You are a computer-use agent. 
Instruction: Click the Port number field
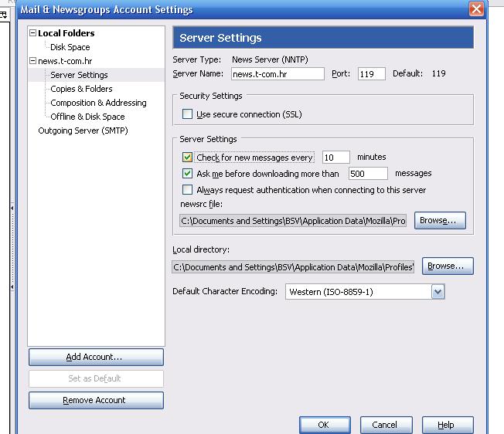pos(371,74)
